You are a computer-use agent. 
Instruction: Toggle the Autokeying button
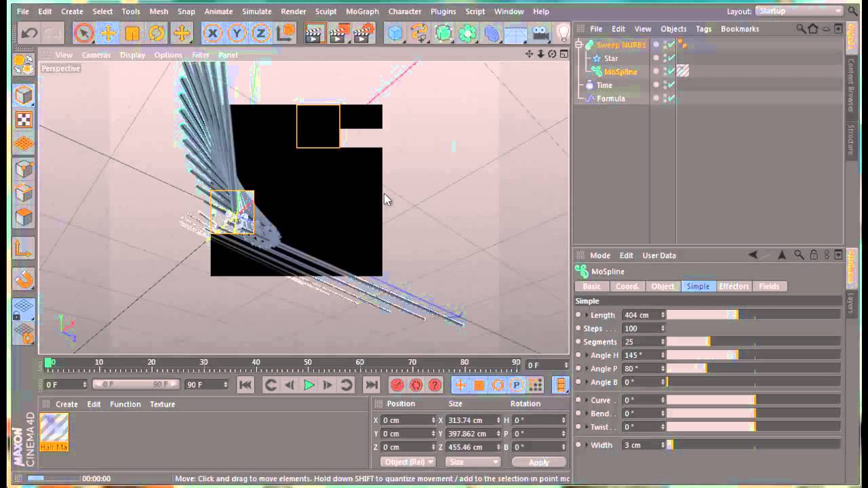(416, 386)
